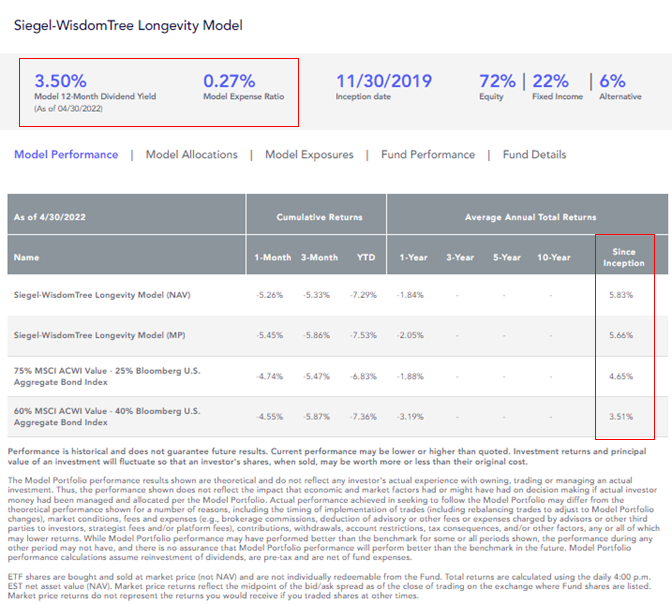Select MP since inception value 5.66%

click(621, 335)
